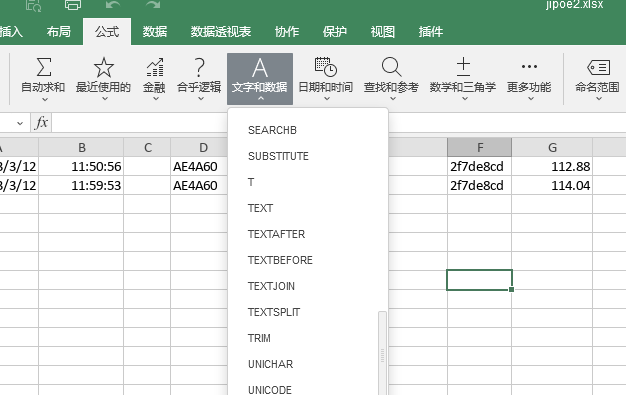The width and height of the screenshot is (626, 395).
Task: Open Math and Trig (数学和三角学) functions
Action: tap(463, 67)
